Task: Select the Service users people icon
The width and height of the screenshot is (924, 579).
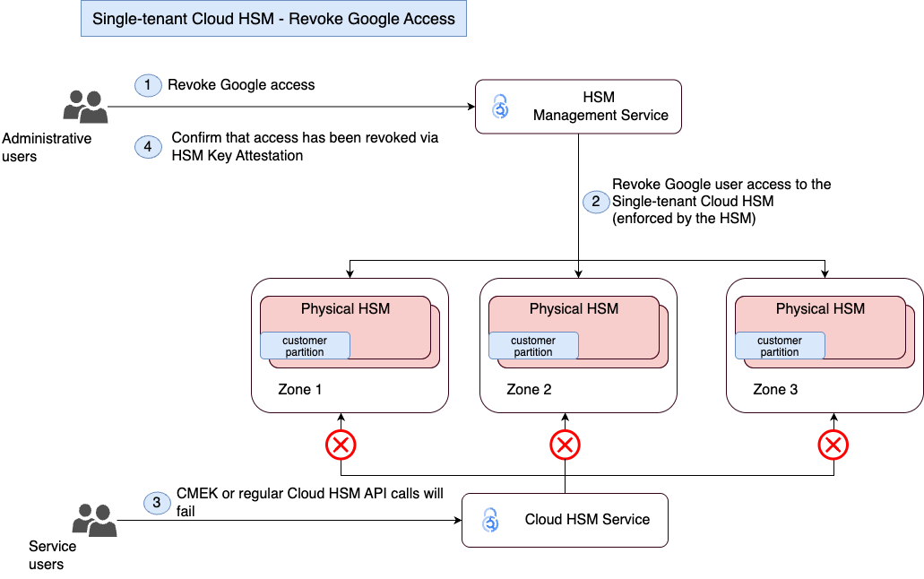Action: click(x=94, y=518)
